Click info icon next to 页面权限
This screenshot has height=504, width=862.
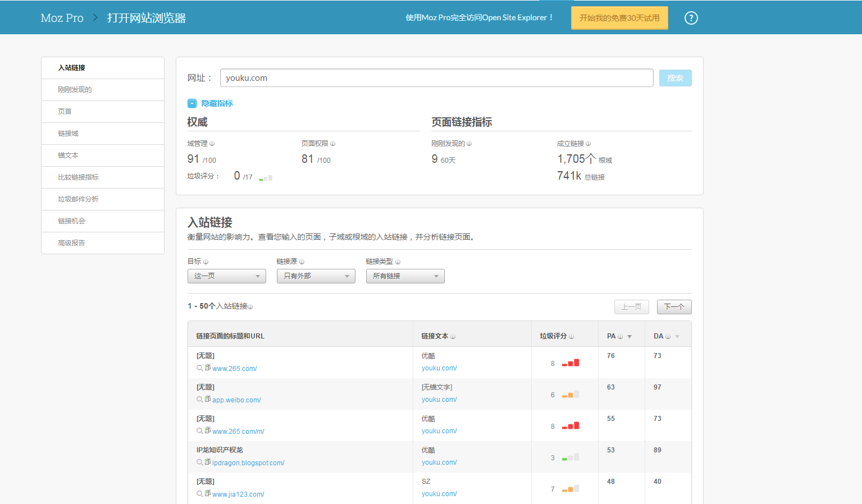(332, 144)
